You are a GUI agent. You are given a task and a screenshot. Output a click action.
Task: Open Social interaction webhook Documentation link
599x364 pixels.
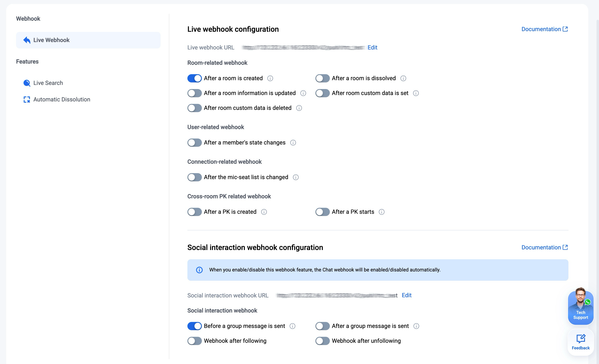544,248
